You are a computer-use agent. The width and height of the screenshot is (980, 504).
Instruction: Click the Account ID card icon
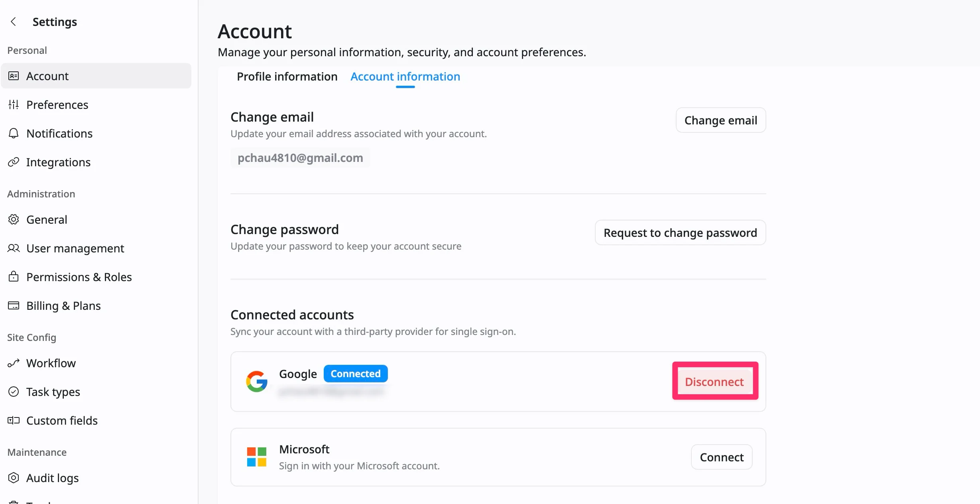14,76
